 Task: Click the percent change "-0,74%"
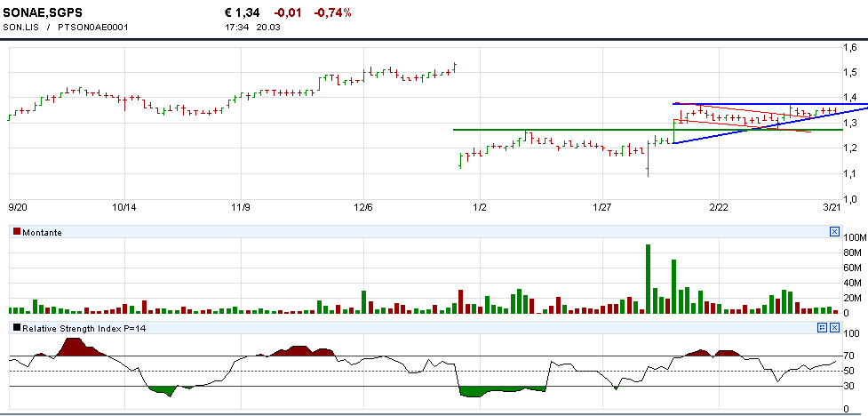click(x=332, y=12)
